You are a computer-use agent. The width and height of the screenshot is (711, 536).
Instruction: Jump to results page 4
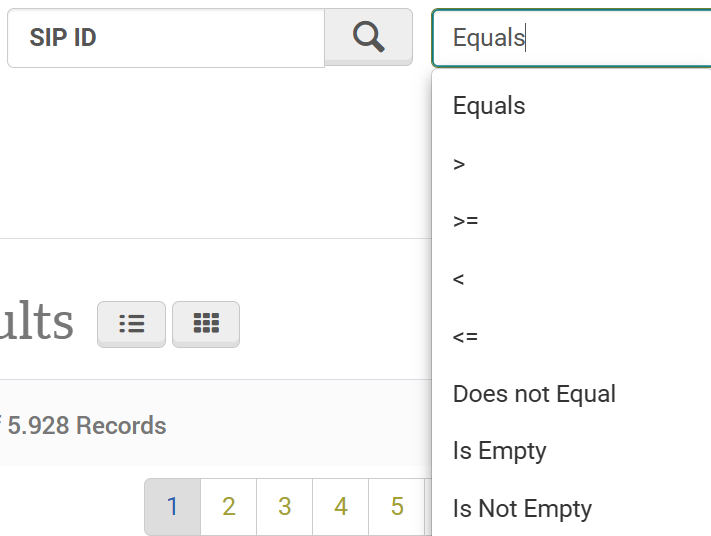340,507
